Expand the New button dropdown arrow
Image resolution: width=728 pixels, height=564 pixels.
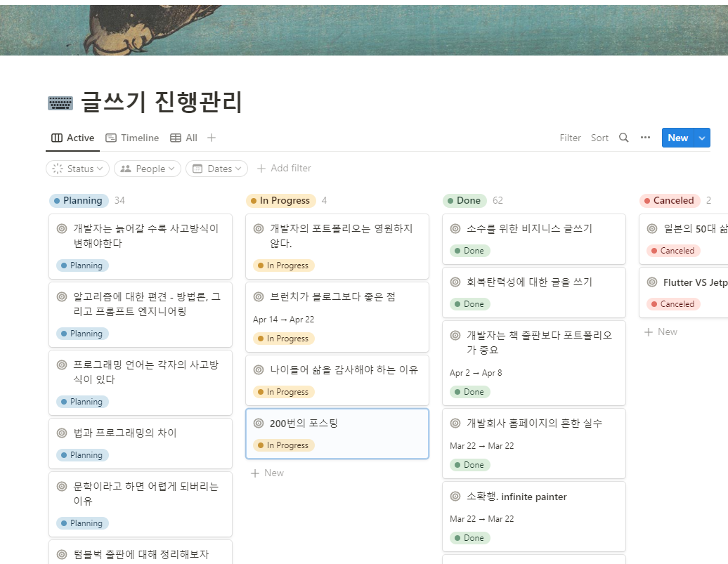click(x=702, y=138)
